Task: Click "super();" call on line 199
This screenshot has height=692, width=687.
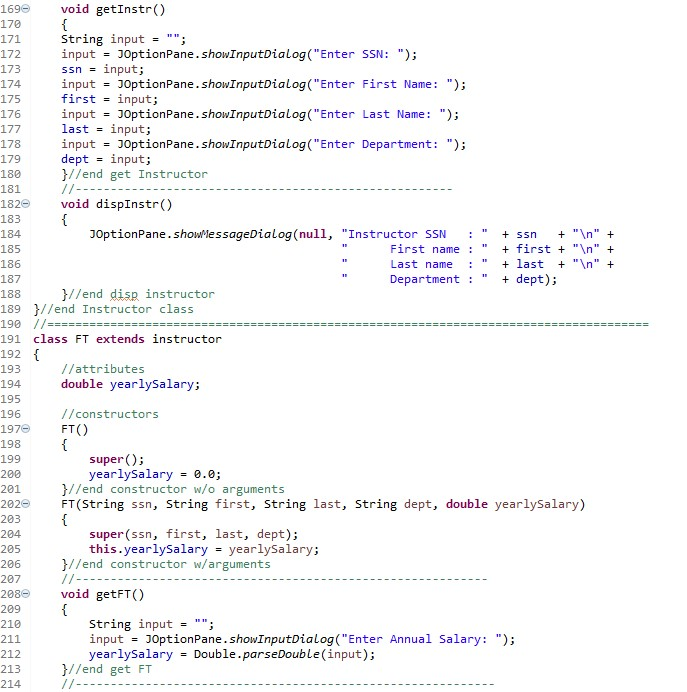Action: tap(116, 459)
